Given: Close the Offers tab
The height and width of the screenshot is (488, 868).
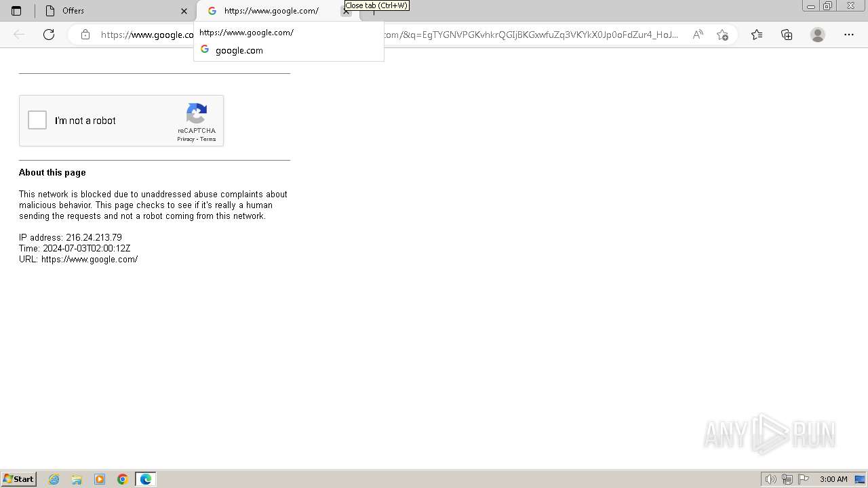Looking at the screenshot, I should pos(184,11).
